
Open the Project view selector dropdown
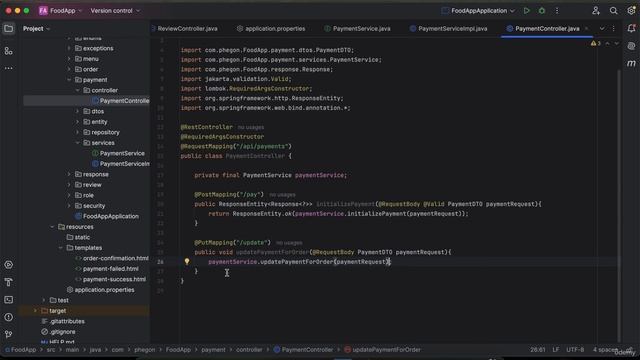point(36,29)
